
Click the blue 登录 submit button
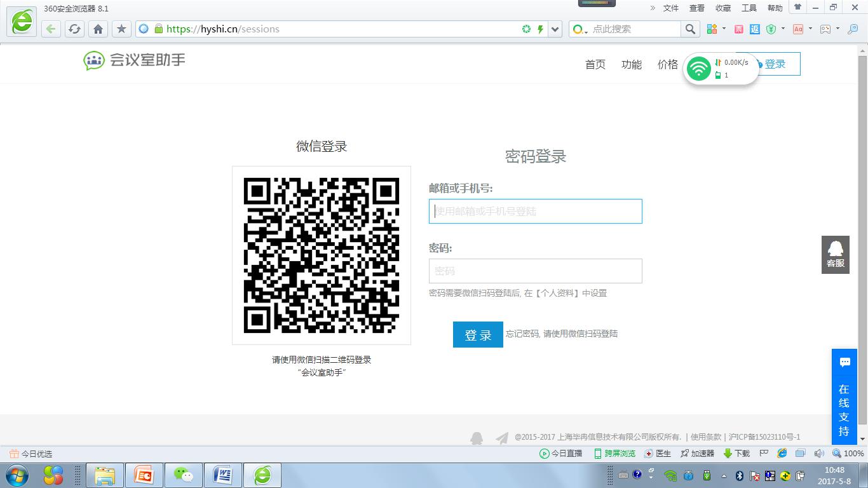[x=478, y=335]
